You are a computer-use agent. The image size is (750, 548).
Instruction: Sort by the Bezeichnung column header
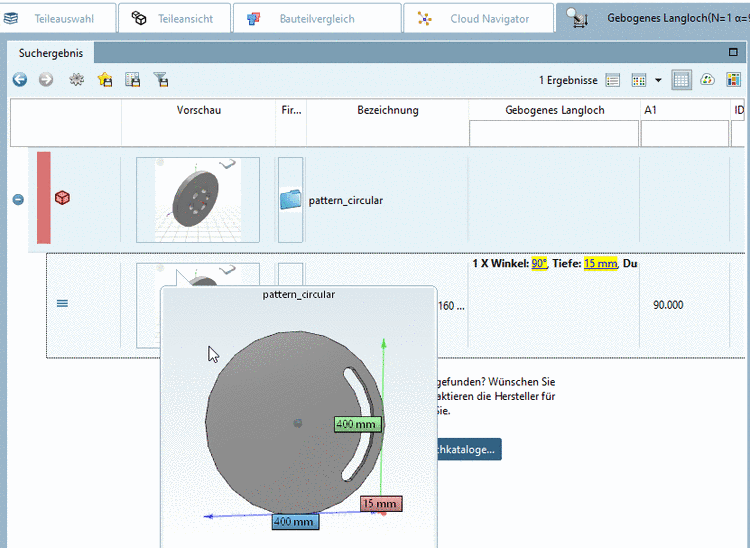point(387,110)
